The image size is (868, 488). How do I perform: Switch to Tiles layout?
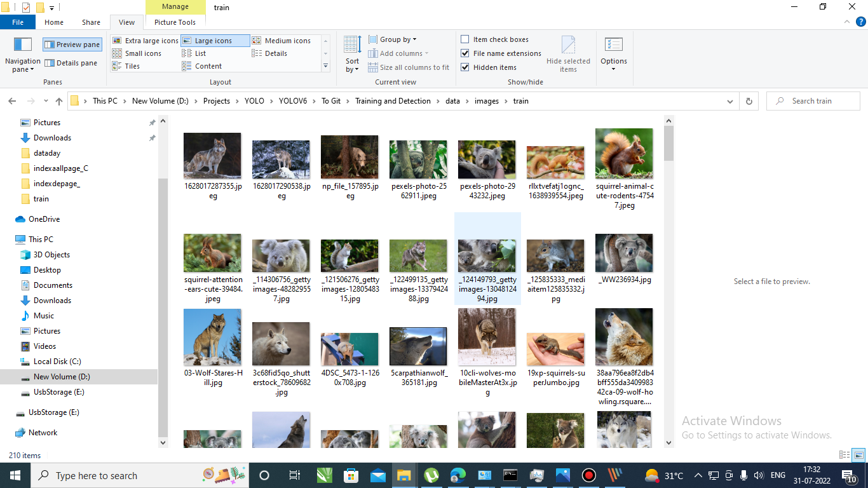coord(126,66)
